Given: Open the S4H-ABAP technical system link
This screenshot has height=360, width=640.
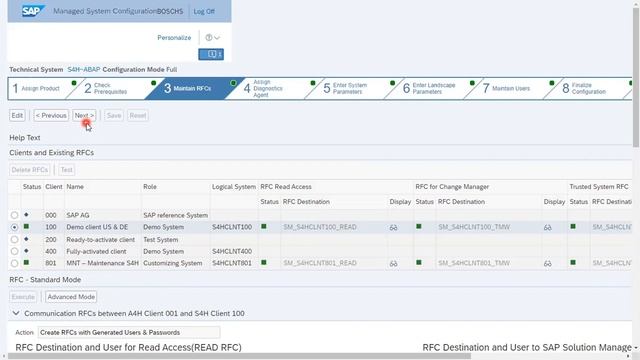Looking at the screenshot, I should pos(84,69).
